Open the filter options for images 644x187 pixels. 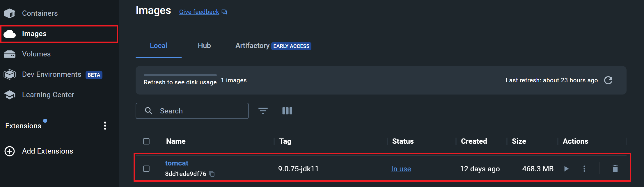tap(263, 111)
